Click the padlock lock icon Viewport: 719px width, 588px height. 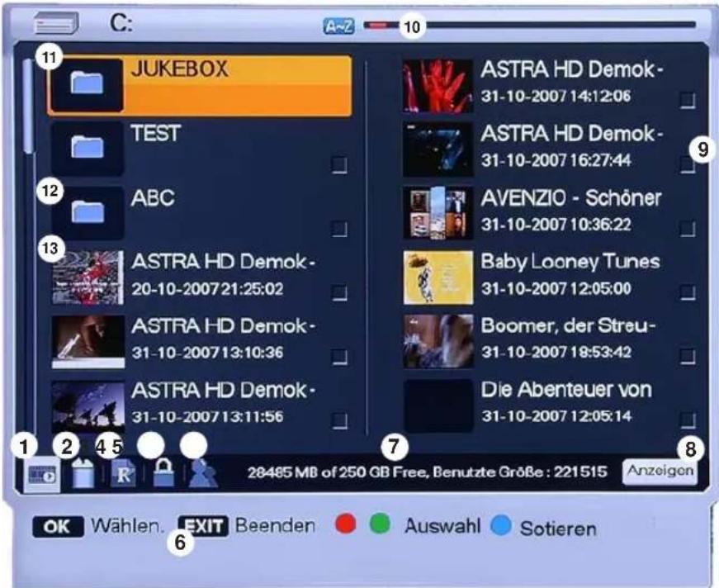coord(163,472)
